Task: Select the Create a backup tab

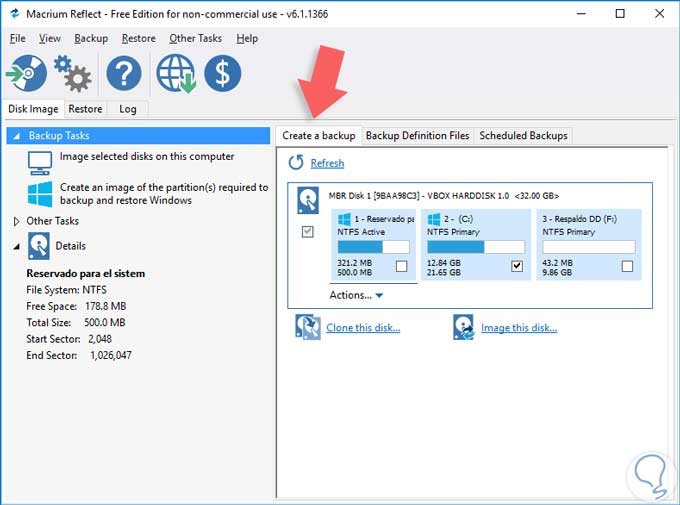Action: tap(319, 136)
